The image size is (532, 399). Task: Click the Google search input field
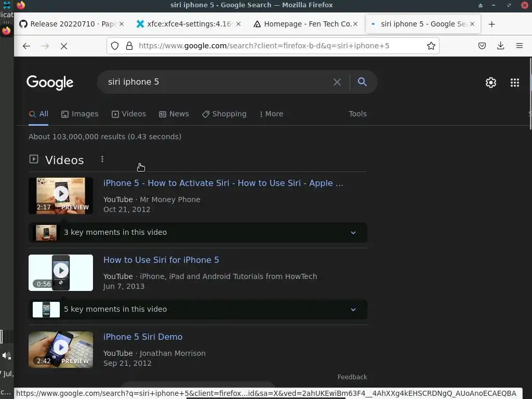coord(217,82)
